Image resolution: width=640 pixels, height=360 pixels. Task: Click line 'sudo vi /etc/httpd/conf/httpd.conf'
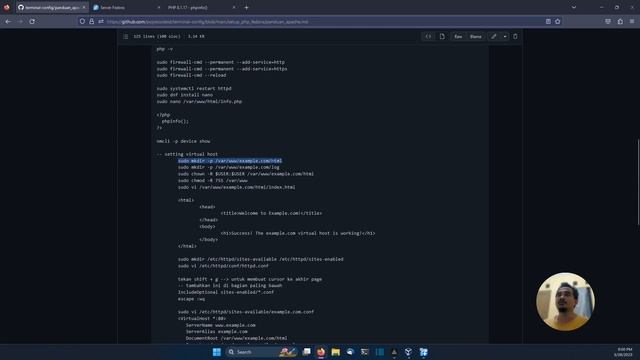coord(223,266)
